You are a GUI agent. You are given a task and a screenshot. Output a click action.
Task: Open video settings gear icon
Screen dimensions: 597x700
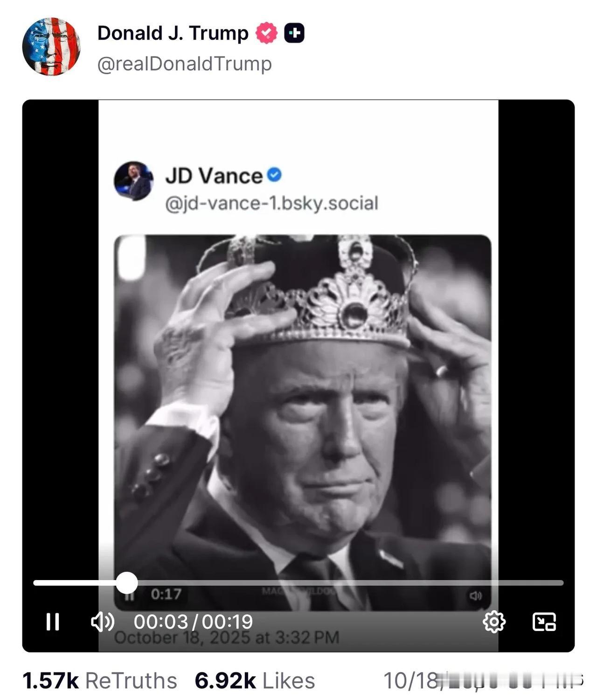(494, 622)
